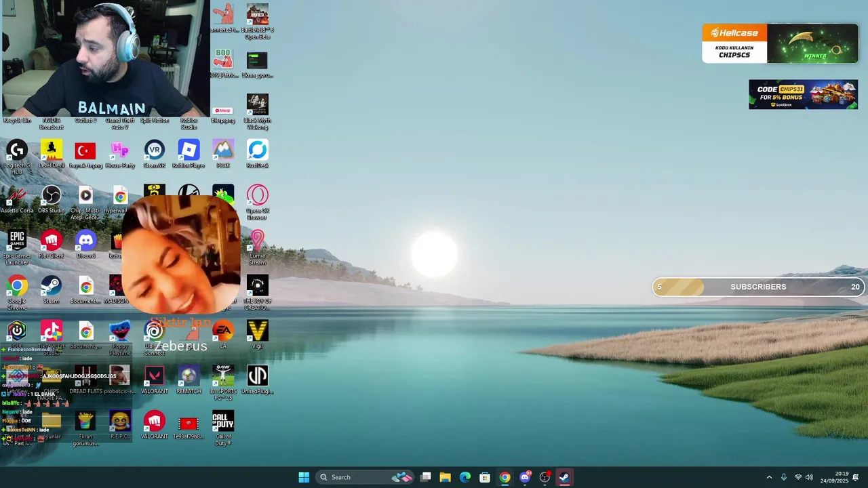Open File Explorer from the taskbar
Viewport: 868px width, 488px height.
coord(445,477)
